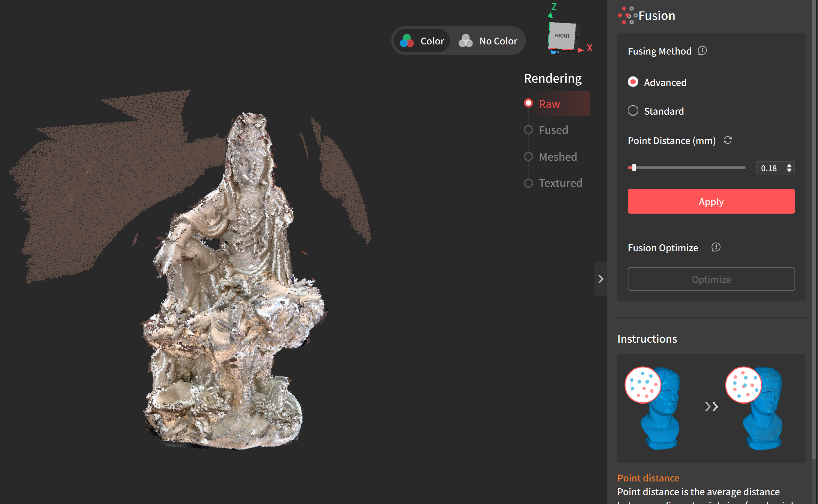This screenshot has width=818, height=504.
Task: Choose Textured rendering mode
Action: 528,183
